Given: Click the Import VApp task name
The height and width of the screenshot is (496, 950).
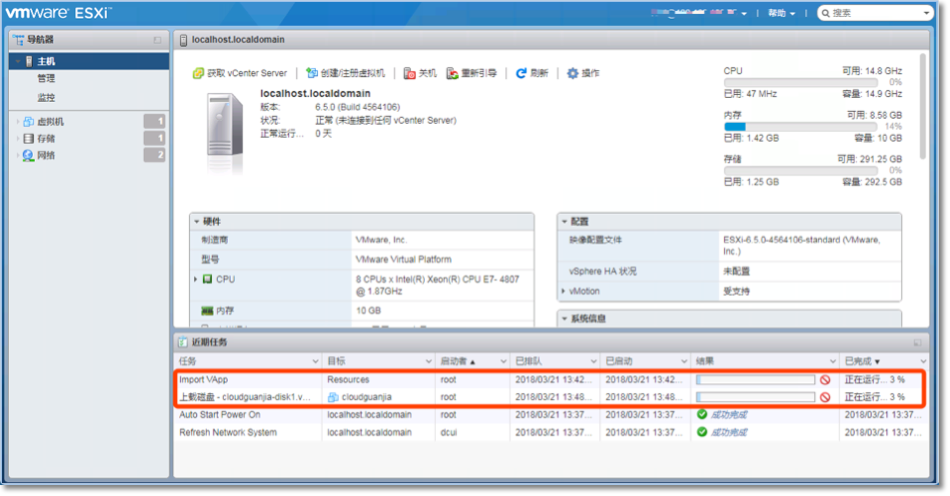Looking at the screenshot, I should coord(204,380).
